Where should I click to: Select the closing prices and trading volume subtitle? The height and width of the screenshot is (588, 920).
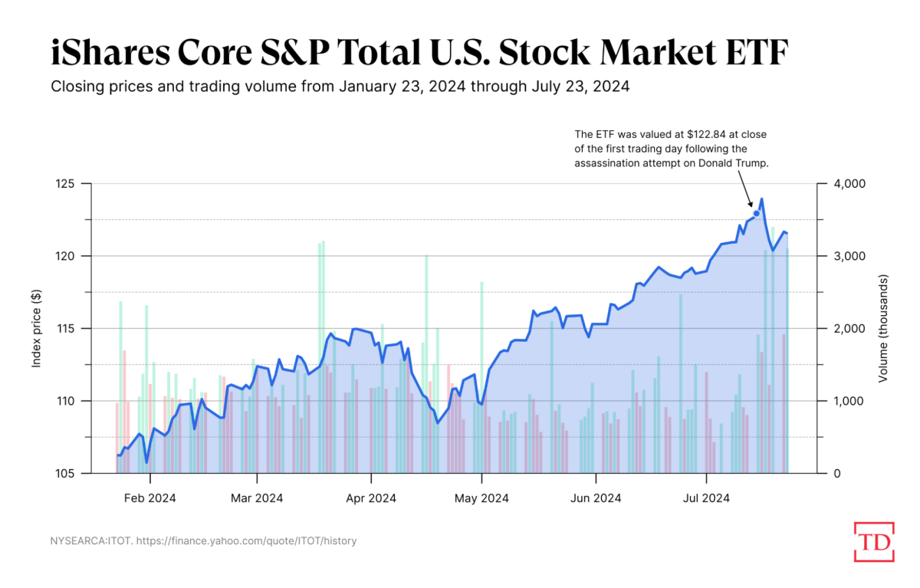pyautogui.click(x=340, y=87)
